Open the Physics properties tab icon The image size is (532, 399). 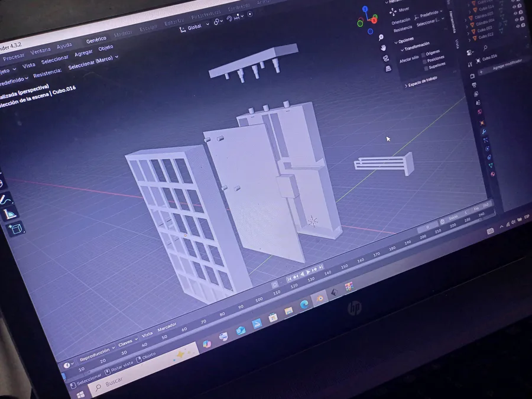[x=487, y=148]
